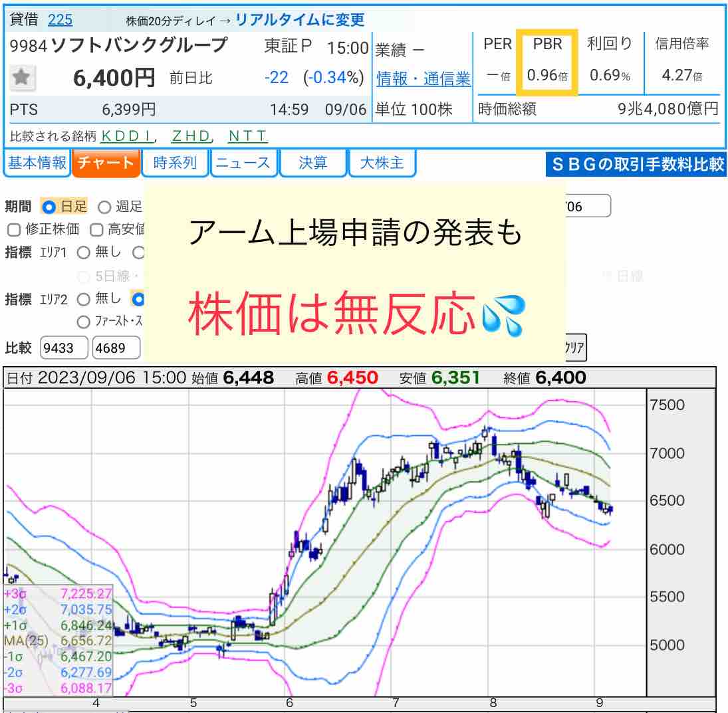Click the -1σ 6,467.20 legend row

point(58,657)
